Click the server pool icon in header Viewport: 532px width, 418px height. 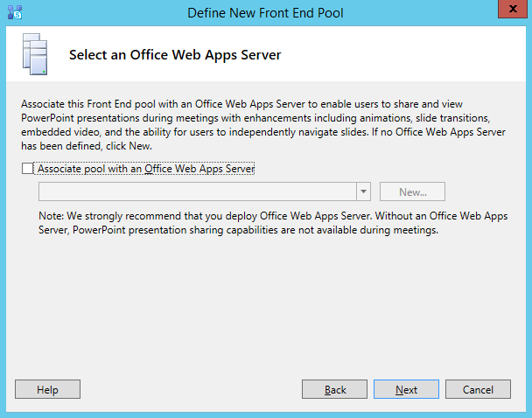click(32, 54)
